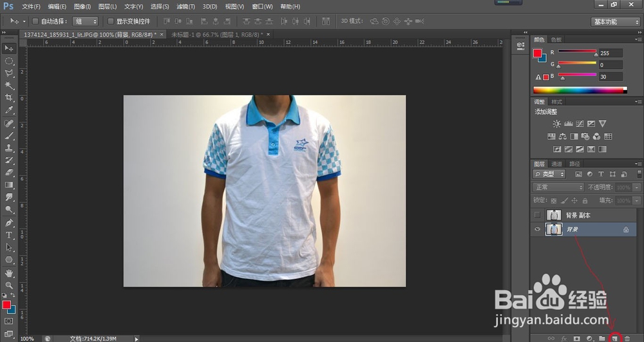Screen dimensions: 644x342
Task: Switch to the 通道 tab
Action: click(556, 164)
